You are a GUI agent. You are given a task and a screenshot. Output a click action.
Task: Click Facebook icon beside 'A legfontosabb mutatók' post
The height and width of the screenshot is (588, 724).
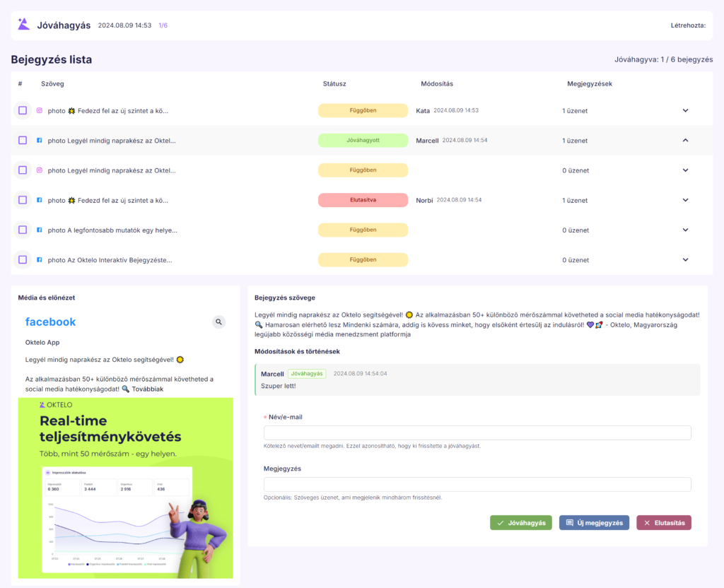[40, 230]
